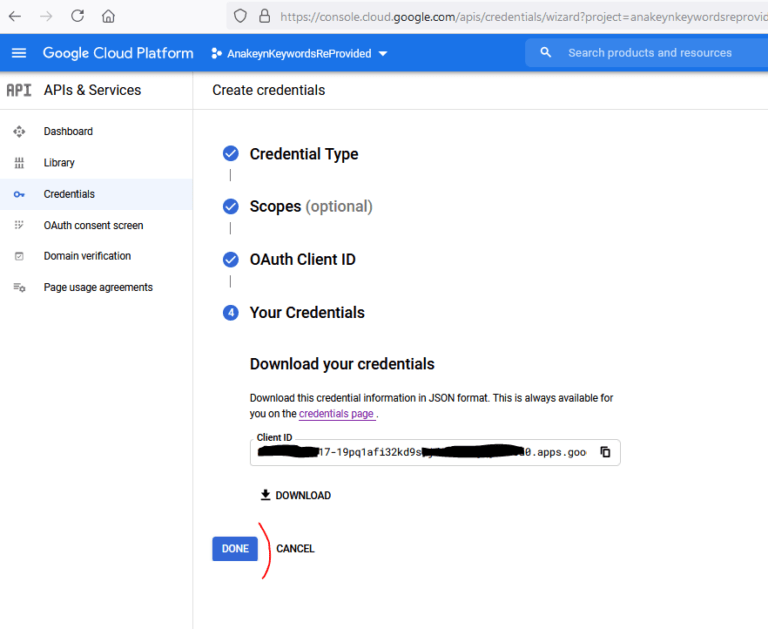768x629 pixels.
Task: Click the Library sidebar icon
Action: [19, 163]
